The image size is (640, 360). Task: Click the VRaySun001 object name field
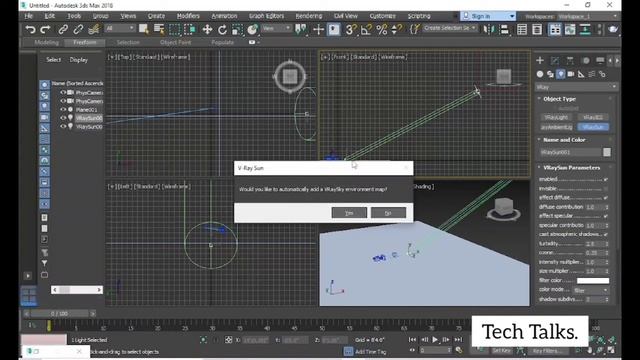tap(570, 152)
